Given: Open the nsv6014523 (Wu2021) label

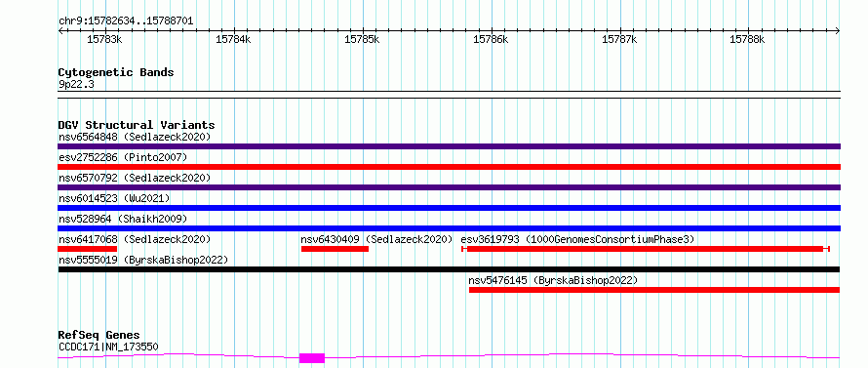Looking at the screenshot, I should coord(114,198).
